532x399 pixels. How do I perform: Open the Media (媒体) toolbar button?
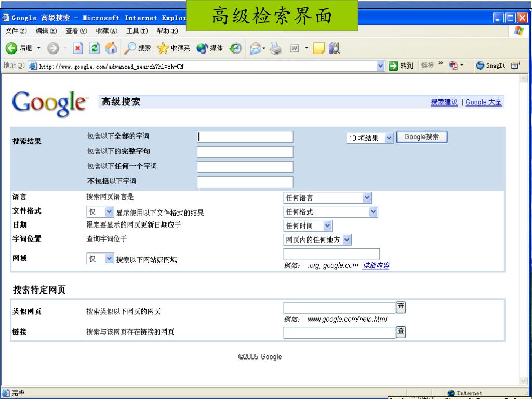point(209,48)
